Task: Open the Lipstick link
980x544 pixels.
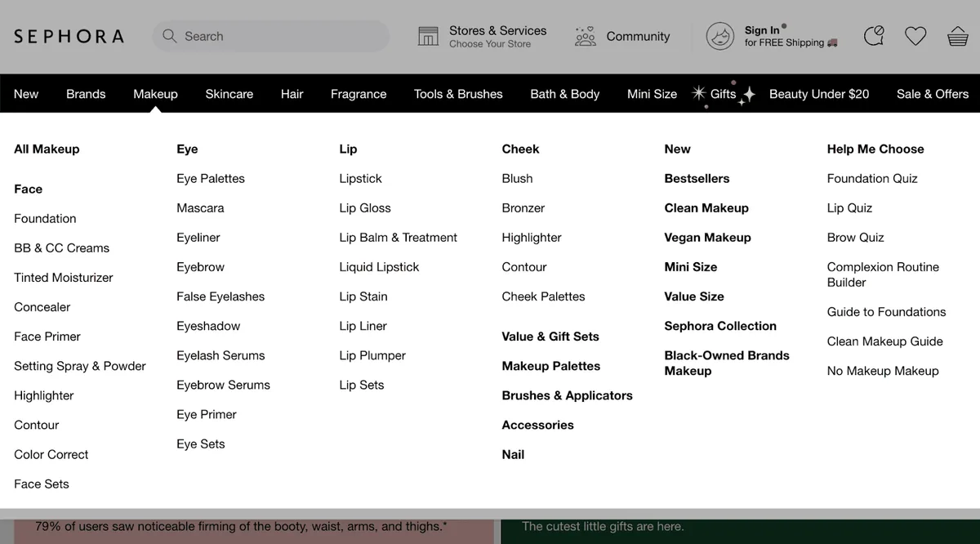Action: [360, 178]
